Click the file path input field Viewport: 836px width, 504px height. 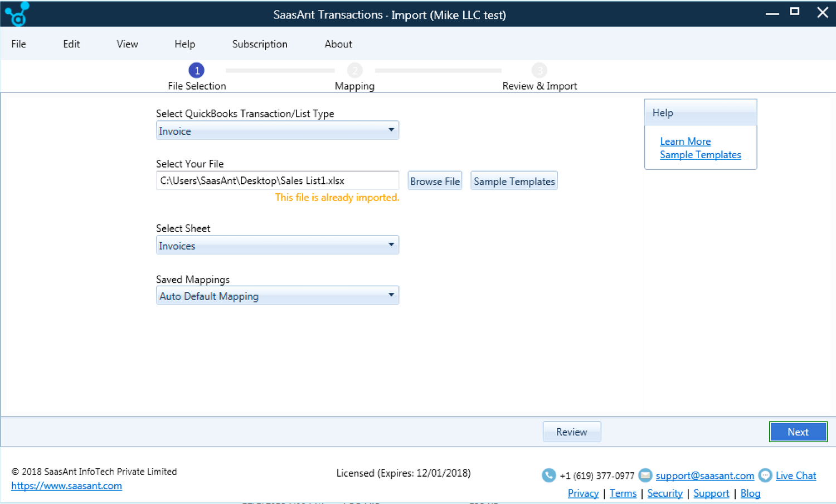point(278,180)
